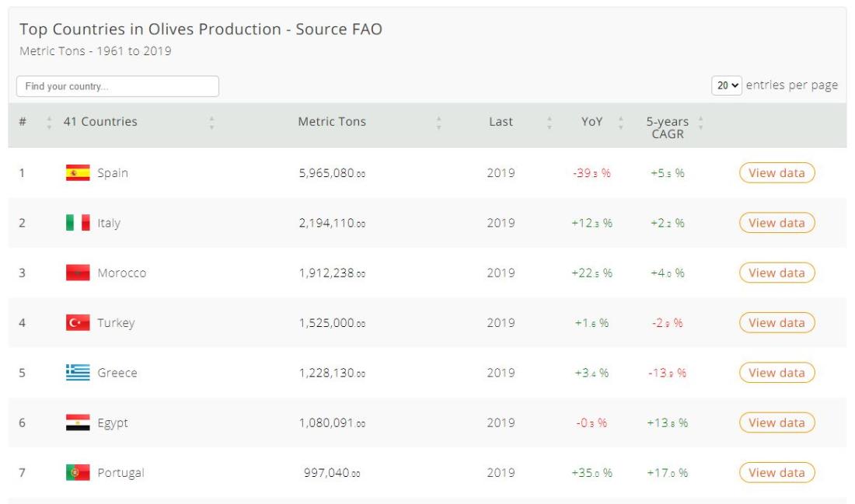Select Portugal's 997,040 metric tons value
855x504 pixels.
(332, 473)
